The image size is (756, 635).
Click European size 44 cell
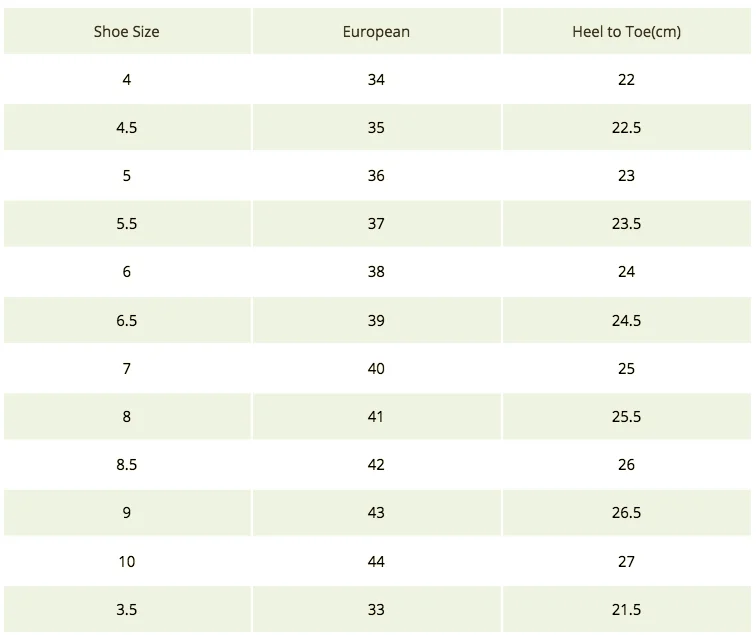[377, 561]
